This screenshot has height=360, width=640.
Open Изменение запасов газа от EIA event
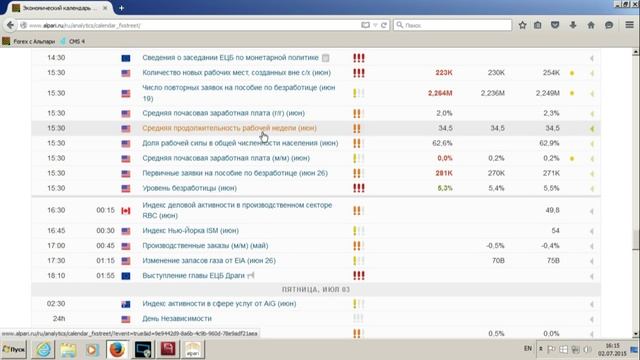[209, 260]
